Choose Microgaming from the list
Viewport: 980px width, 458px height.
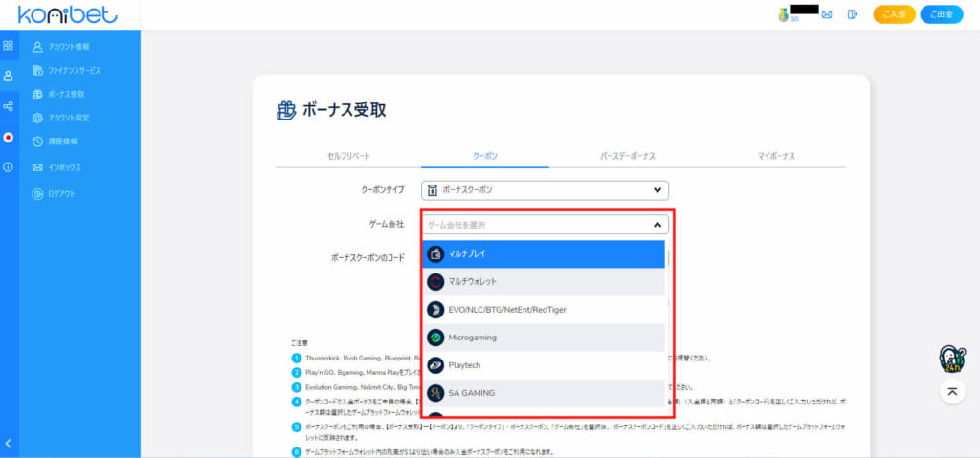point(544,338)
